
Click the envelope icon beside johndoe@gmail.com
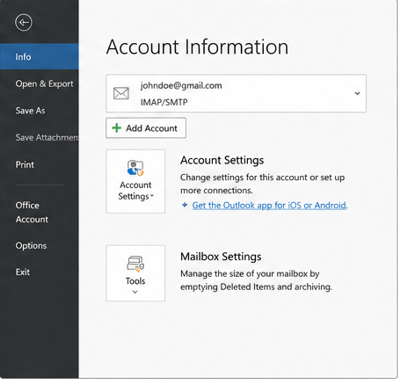(121, 93)
